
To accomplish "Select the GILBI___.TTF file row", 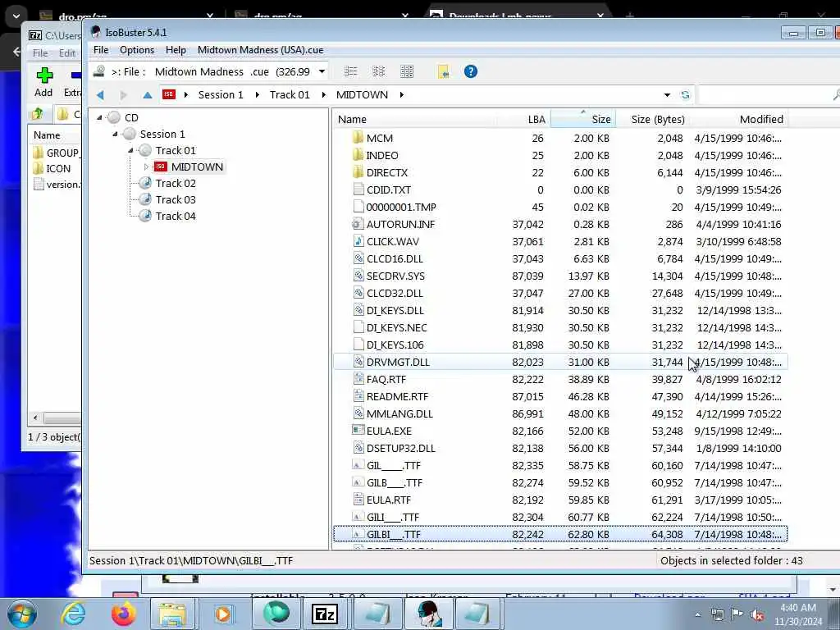I will point(560,534).
